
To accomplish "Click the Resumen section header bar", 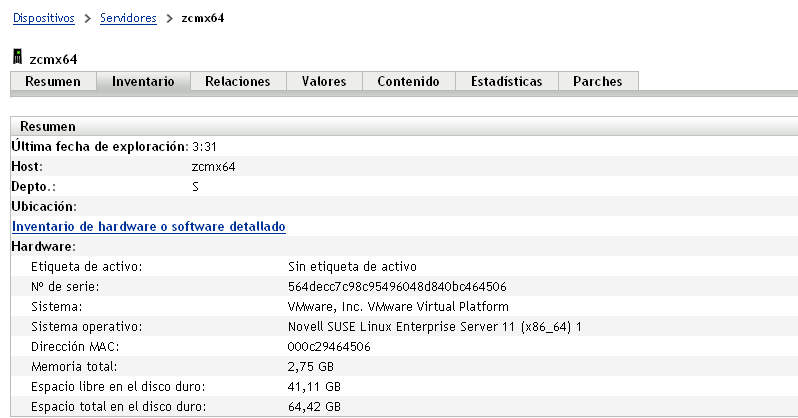I will [x=400, y=127].
